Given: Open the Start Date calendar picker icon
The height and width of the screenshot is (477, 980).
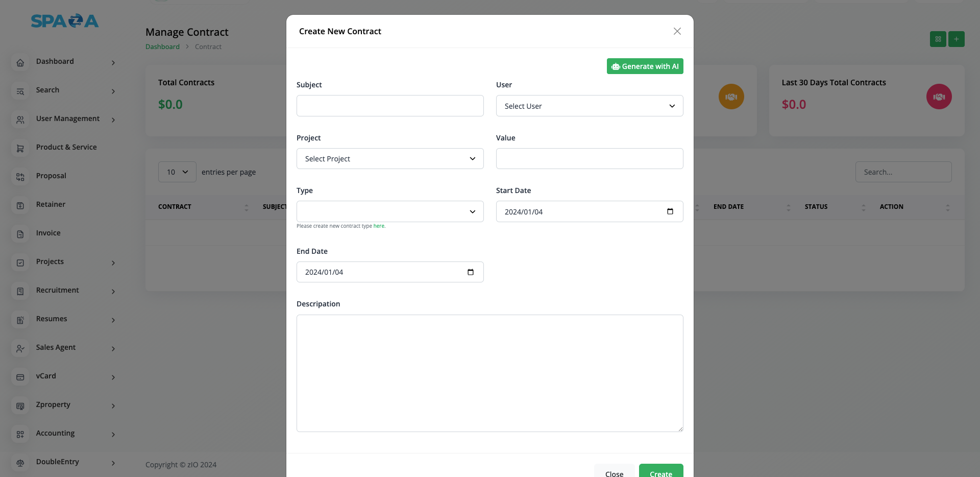Looking at the screenshot, I should click(670, 211).
